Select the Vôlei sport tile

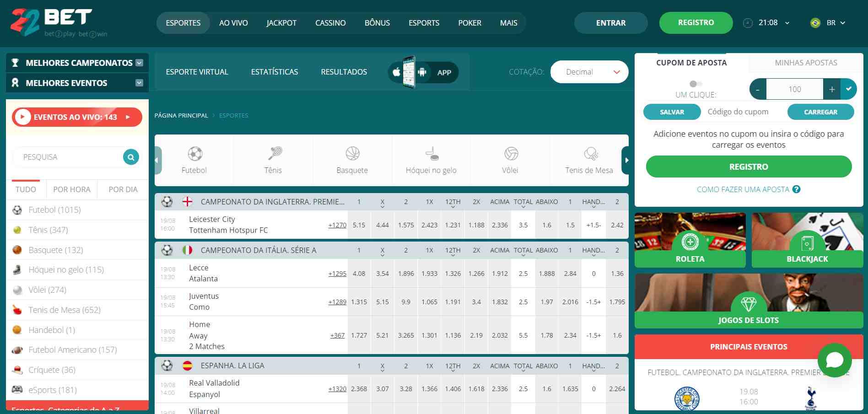(x=510, y=160)
